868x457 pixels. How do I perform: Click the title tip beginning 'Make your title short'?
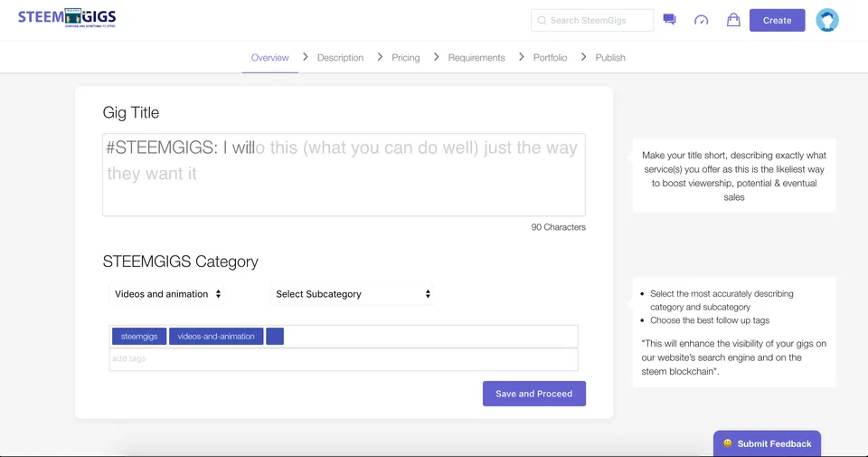[734, 176]
